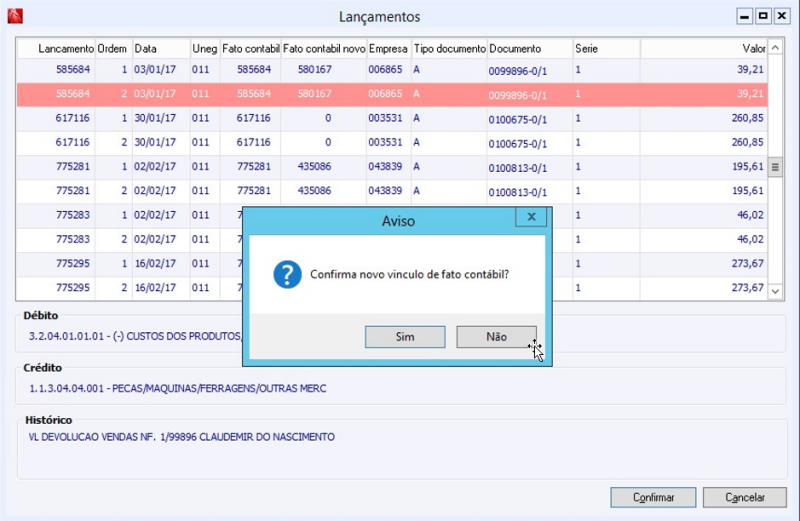Image resolution: width=800 pixels, height=521 pixels.
Task: Click value 435086 in 775281 ordem 1 row
Action: [x=315, y=166]
